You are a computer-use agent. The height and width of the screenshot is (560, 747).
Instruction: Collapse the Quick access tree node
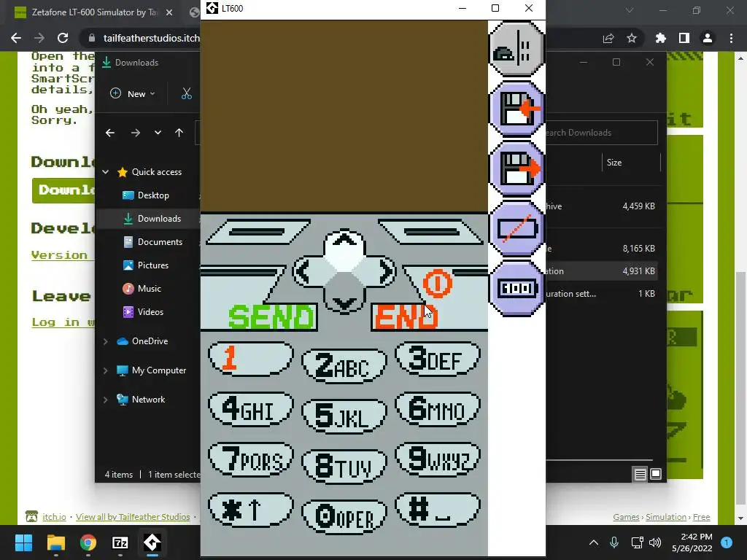click(x=106, y=172)
